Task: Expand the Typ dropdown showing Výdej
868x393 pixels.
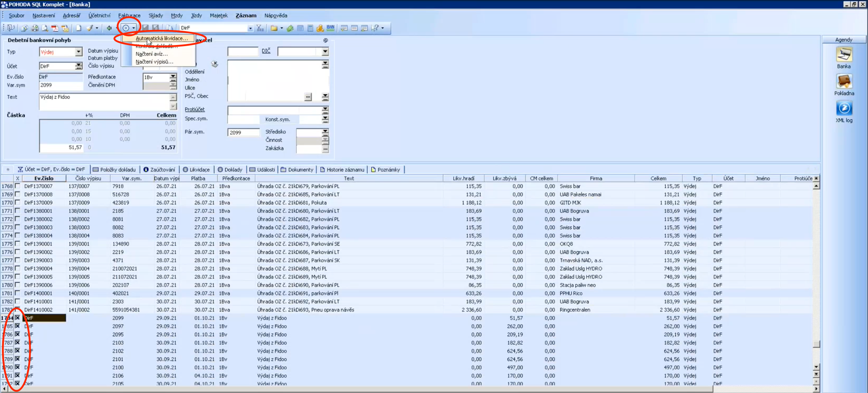Action: pos(78,52)
